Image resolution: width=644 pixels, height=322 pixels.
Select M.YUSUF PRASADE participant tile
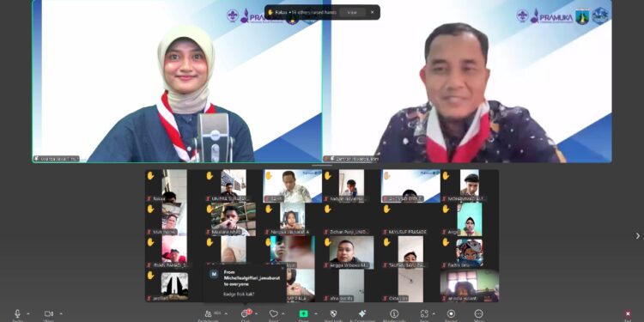[x=410, y=219]
